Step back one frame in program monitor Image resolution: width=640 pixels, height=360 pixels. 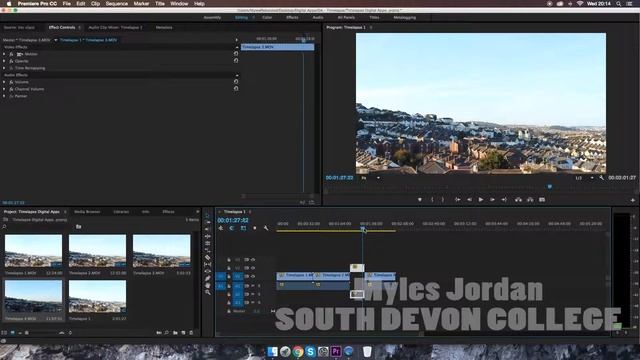[469, 200]
